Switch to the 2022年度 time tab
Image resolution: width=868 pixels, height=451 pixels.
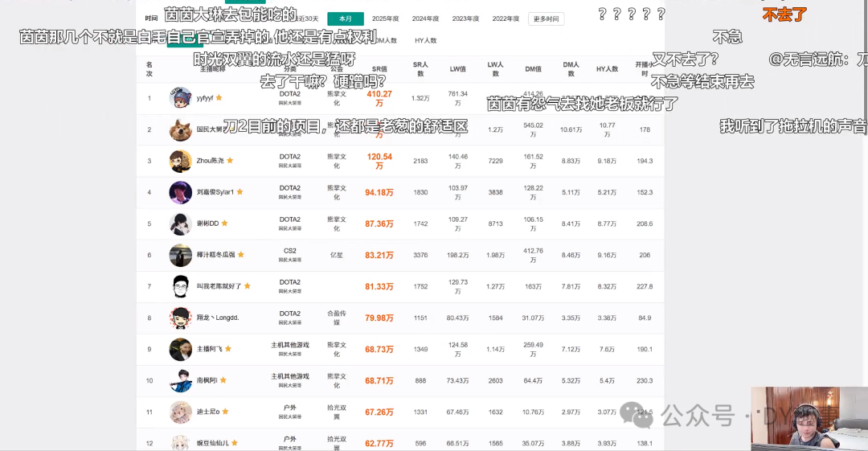coord(506,18)
